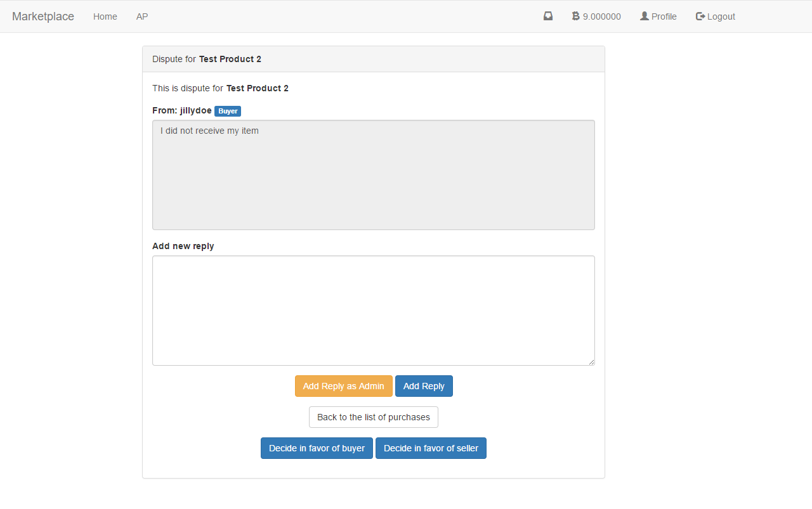812x509 pixels.
Task: Go to the Marketplace brand link
Action: 43,16
